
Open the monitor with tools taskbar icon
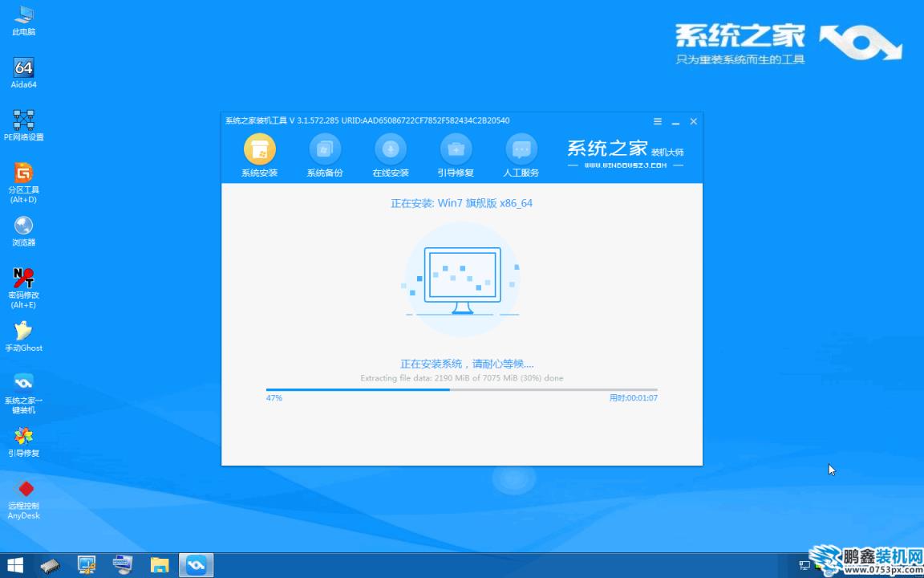point(87,566)
